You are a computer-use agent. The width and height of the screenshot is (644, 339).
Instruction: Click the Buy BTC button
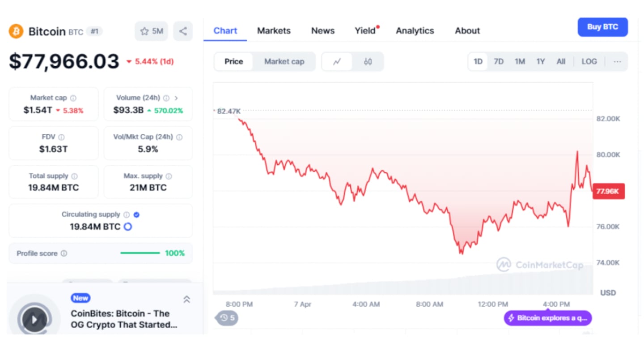602,27
